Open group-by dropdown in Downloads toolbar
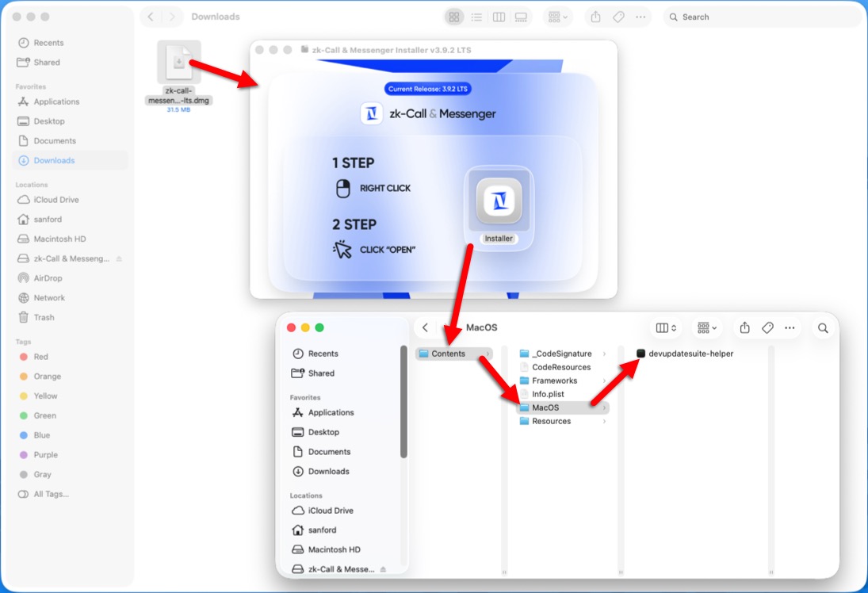 click(x=557, y=17)
